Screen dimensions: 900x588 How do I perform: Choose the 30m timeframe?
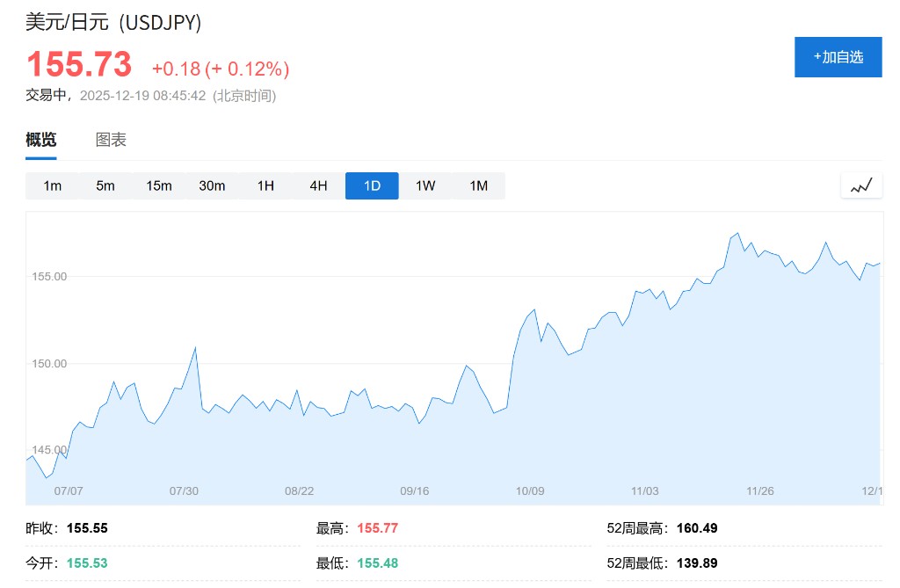(x=212, y=185)
